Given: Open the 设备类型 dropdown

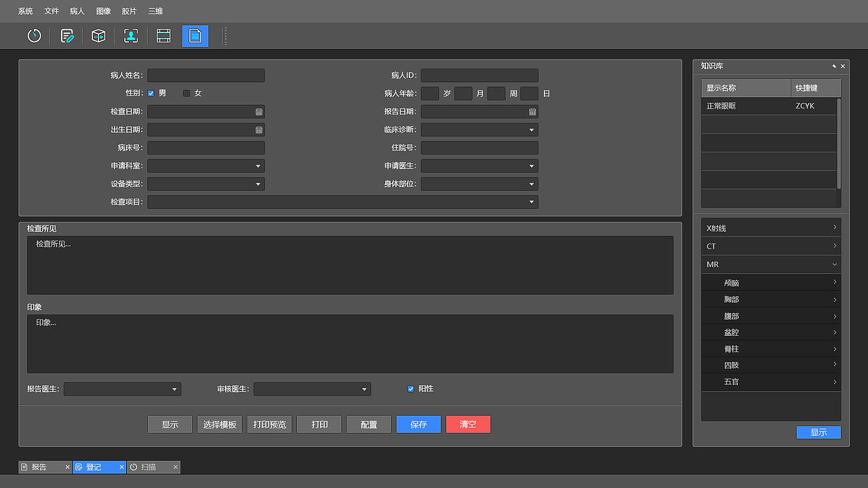Looking at the screenshot, I should pos(206,184).
